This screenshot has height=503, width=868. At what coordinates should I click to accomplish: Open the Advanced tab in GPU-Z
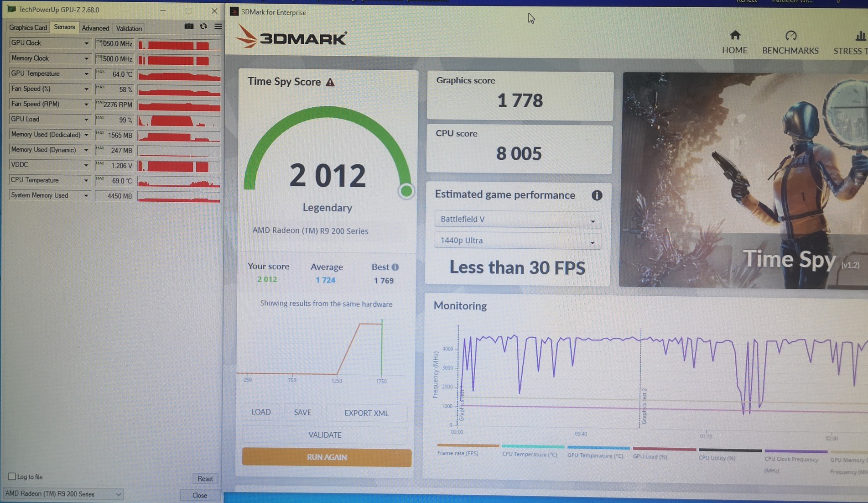pos(95,28)
